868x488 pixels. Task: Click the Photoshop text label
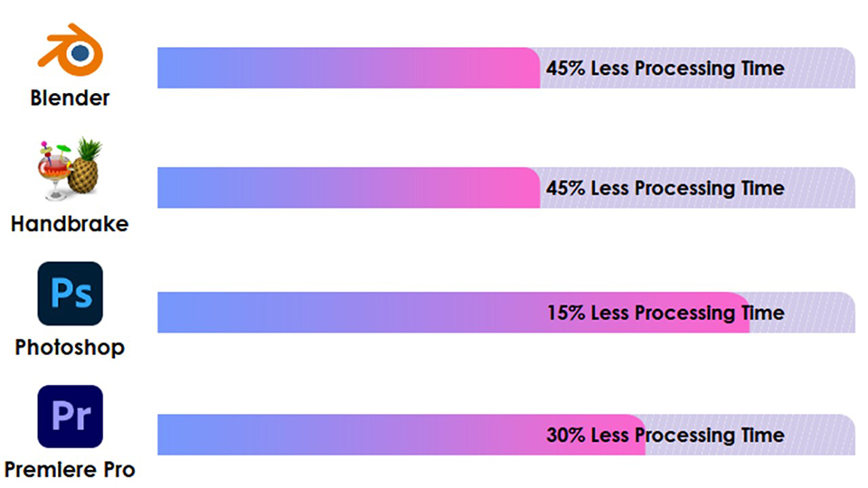70,347
